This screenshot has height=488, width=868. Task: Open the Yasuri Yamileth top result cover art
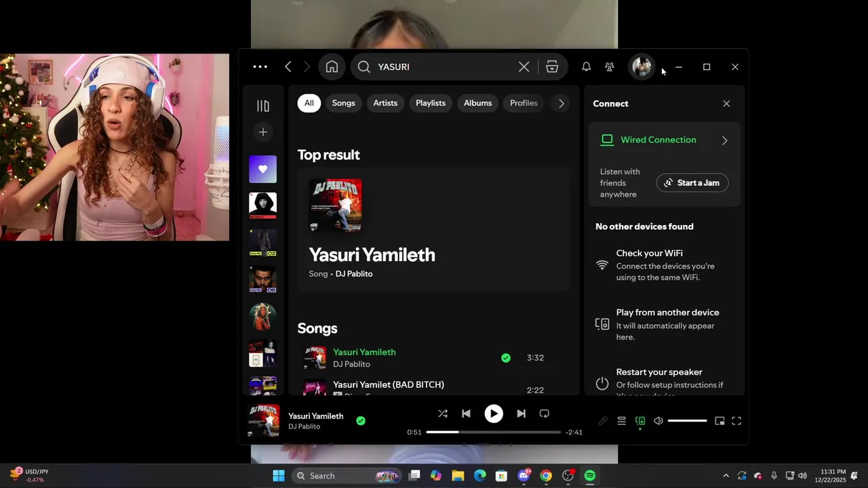[x=335, y=205]
